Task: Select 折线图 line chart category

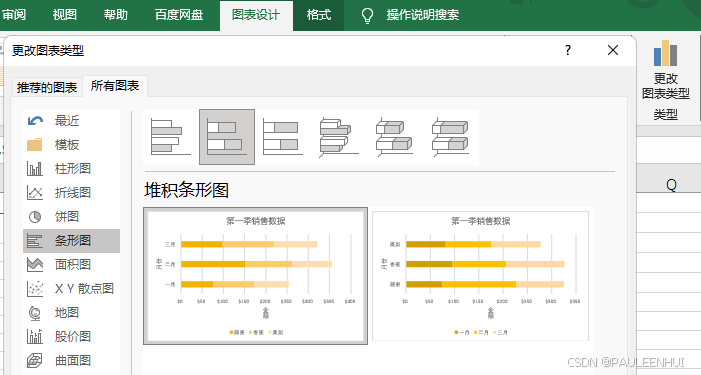Action: tap(72, 193)
